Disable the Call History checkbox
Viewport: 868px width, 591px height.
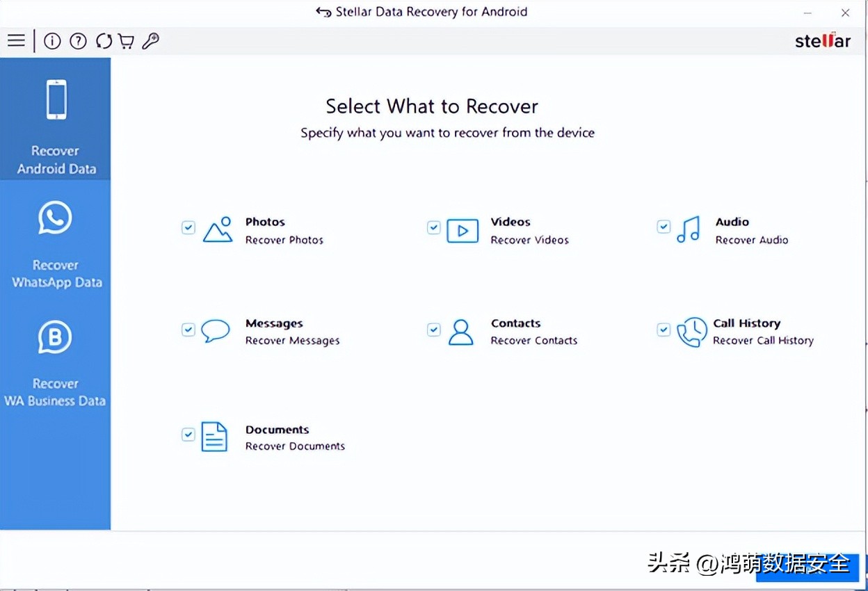[x=664, y=330]
